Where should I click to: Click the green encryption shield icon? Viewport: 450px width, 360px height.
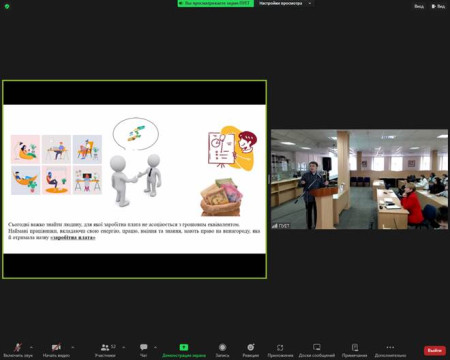[7, 6]
